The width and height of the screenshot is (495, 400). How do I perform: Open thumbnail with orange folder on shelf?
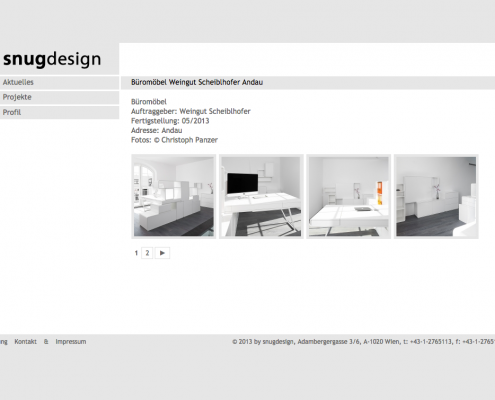coord(349,196)
